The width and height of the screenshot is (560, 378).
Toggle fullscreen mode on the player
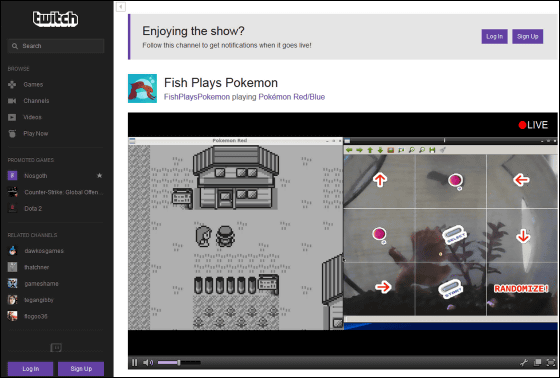click(551, 363)
